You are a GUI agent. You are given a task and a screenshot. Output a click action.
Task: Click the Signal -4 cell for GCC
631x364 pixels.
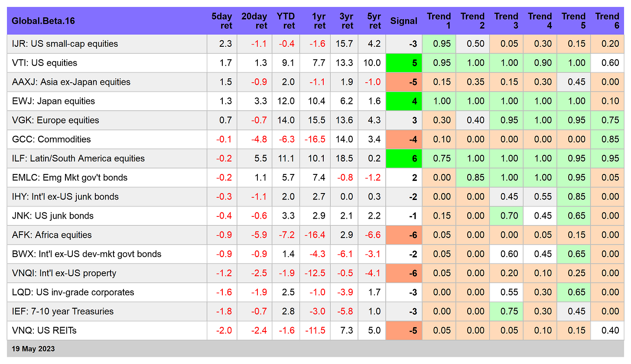(404, 139)
